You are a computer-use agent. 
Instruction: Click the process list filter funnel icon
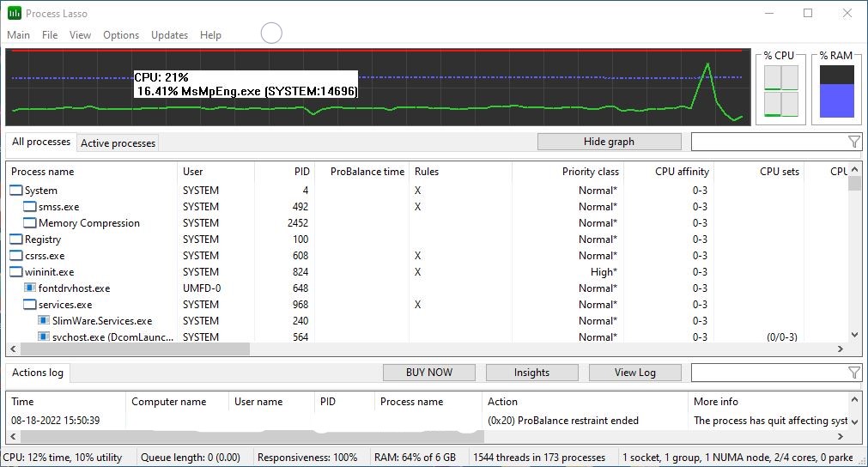coord(854,142)
